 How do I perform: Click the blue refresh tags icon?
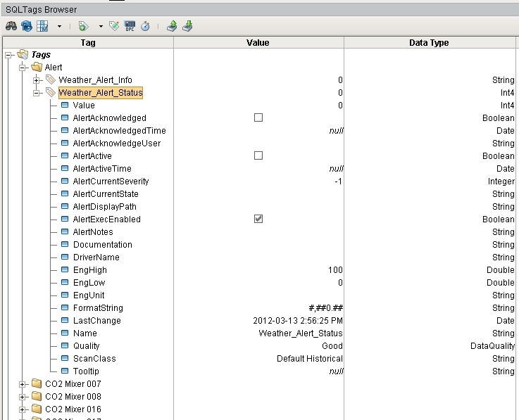pyautogui.click(x=27, y=26)
